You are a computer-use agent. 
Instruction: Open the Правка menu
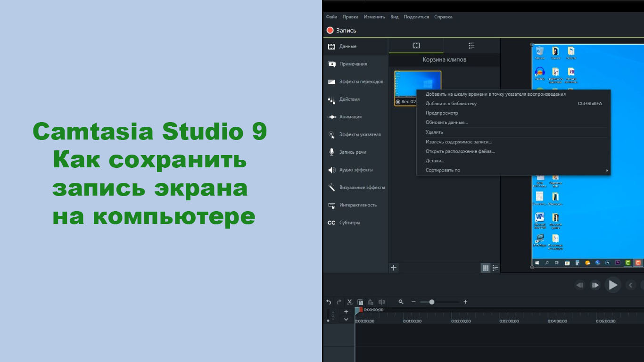tap(350, 17)
